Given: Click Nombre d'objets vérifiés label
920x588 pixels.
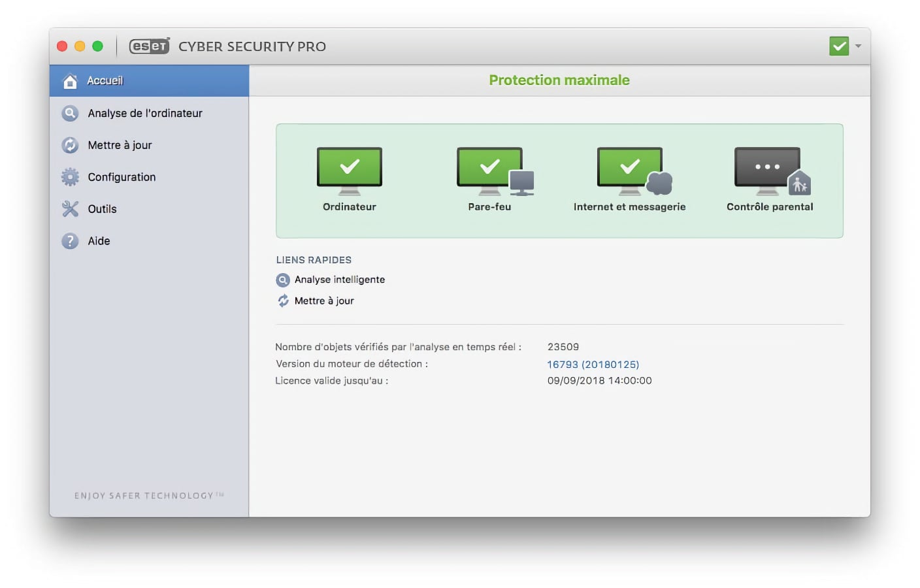Looking at the screenshot, I should pyautogui.click(x=399, y=347).
